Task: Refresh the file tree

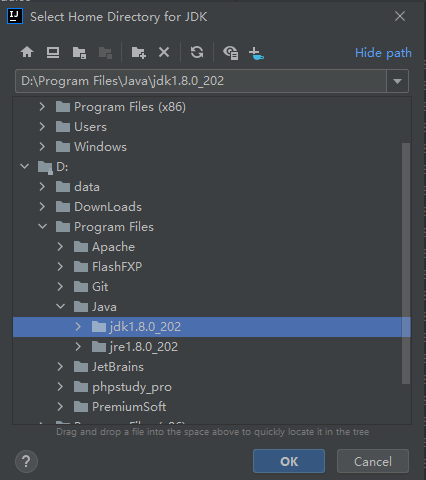Action: (x=197, y=52)
